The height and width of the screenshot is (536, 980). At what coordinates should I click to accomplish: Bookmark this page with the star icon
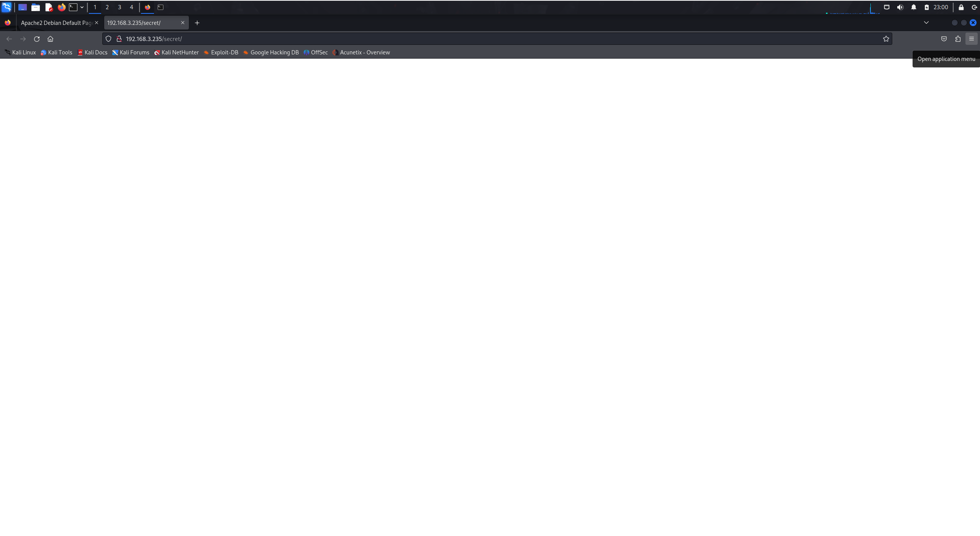pos(886,39)
